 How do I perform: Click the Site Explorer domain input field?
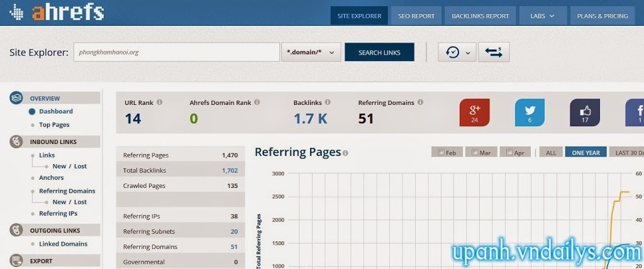click(x=177, y=52)
